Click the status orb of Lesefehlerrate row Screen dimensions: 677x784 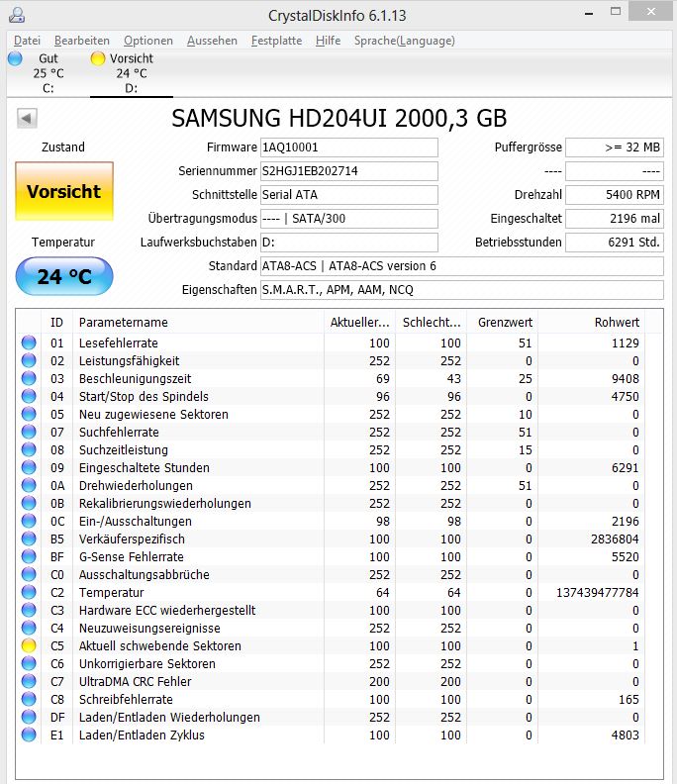[29, 343]
